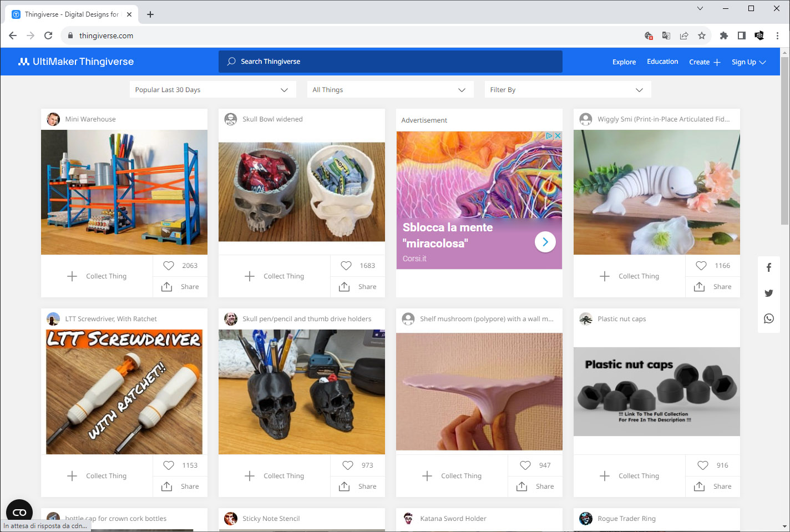Viewport: 790px width, 532px height.
Task: Toggle the heart on Wiggly Smi card
Action: 701,266
